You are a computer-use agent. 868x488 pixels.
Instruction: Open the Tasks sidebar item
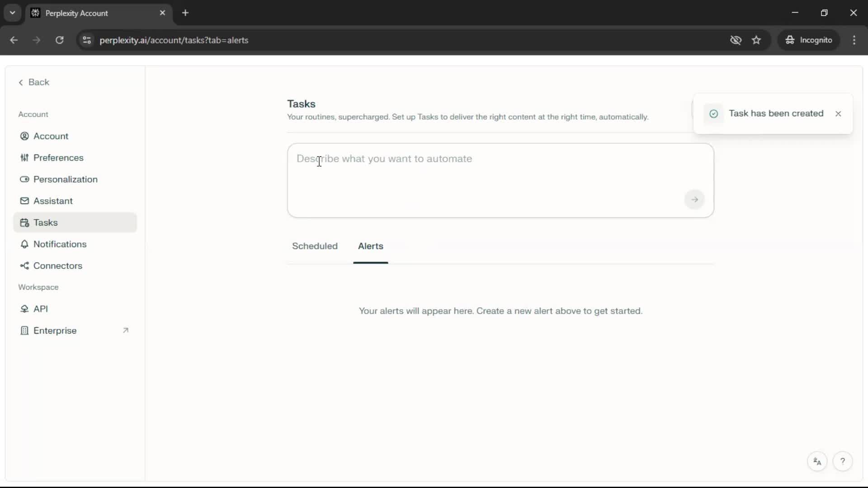tap(45, 222)
